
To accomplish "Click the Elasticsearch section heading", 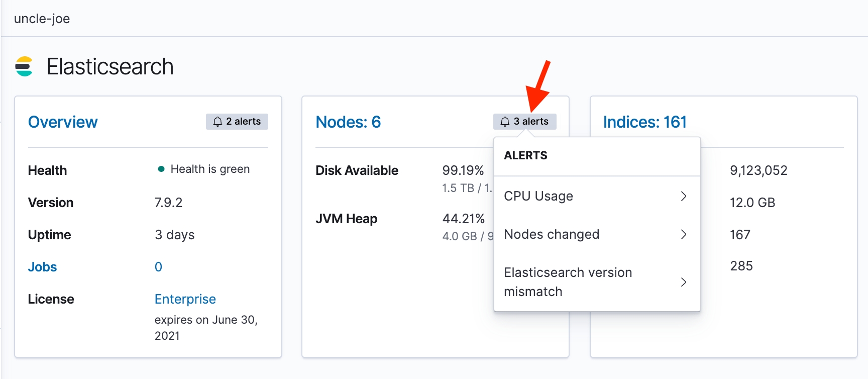I will 110,67.
